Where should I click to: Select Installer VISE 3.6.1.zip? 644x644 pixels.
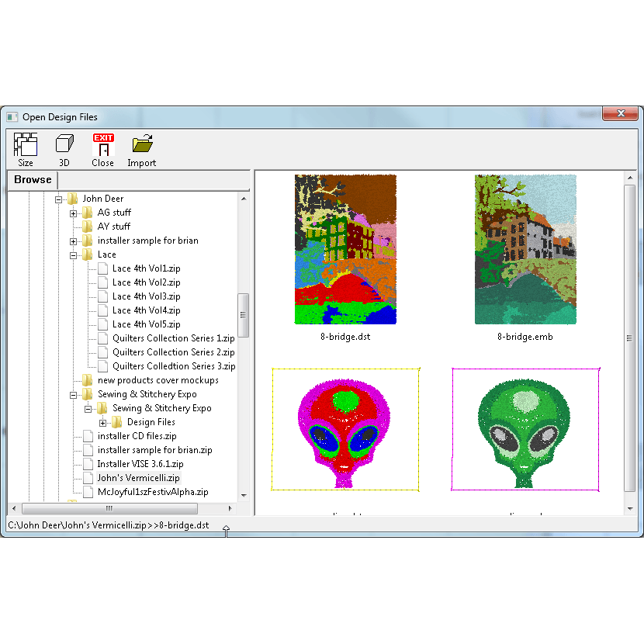pos(140,464)
